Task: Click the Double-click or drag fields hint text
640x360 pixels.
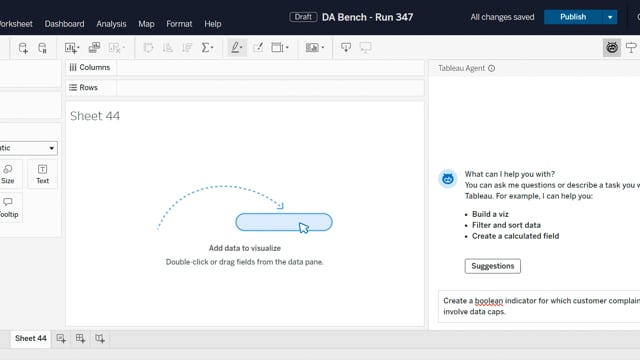Action: pyautogui.click(x=244, y=262)
